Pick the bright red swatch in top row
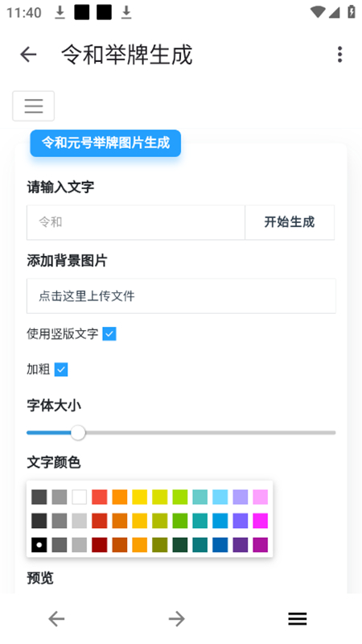This screenshot has width=362, height=644. pyautogui.click(x=99, y=497)
